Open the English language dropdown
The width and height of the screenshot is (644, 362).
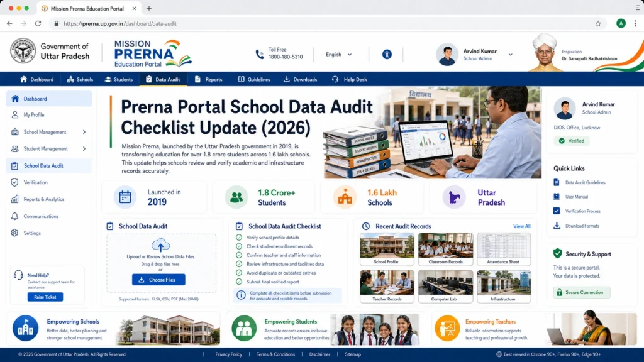pos(339,54)
